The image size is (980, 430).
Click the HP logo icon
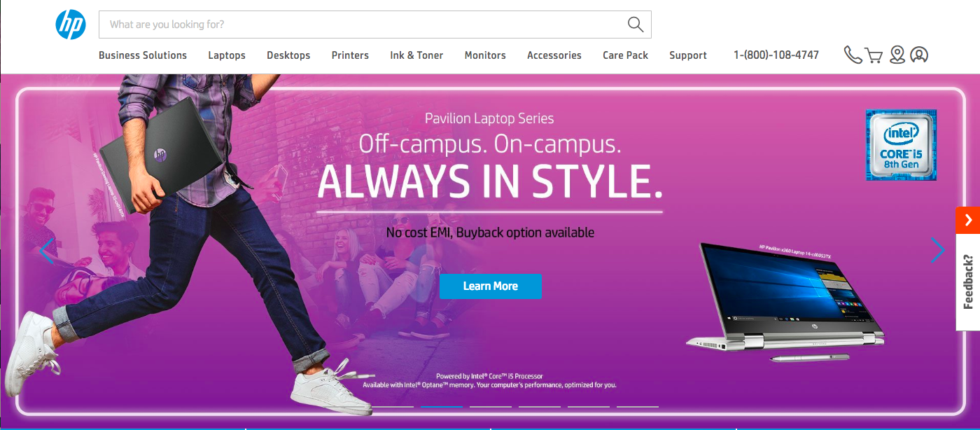coord(71,25)
